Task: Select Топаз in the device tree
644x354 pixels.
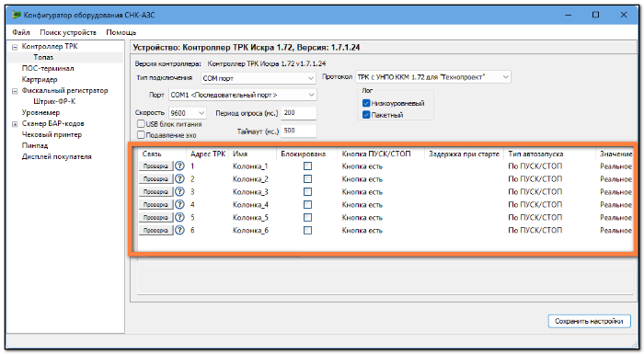Action: [x=43, y=57]
